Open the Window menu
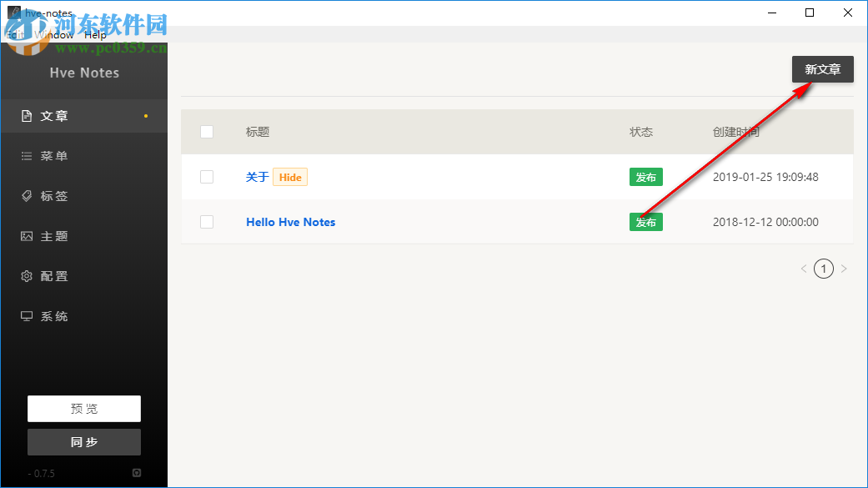The height and width of the screenshot is (488, 868). tap(55, 35)
